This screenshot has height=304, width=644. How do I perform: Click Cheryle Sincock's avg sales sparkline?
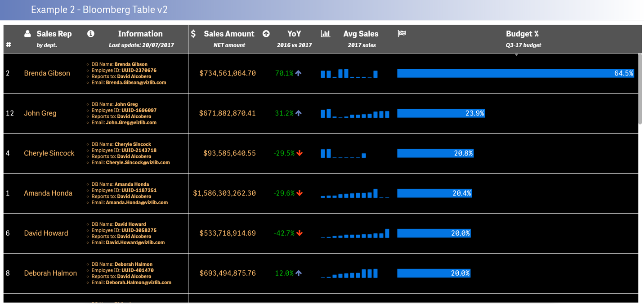(344, 153)
